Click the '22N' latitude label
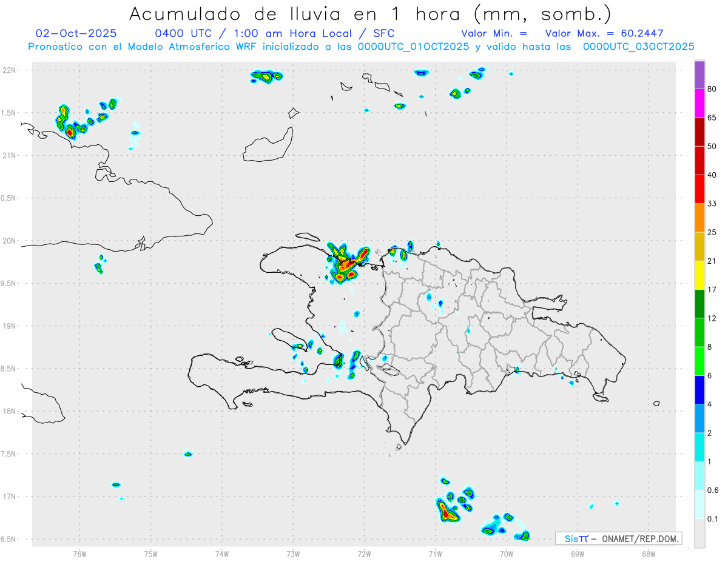 [10, 70]
